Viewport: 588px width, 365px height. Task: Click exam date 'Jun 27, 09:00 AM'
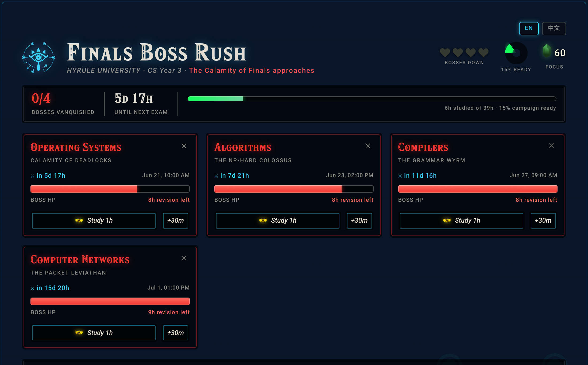click(533, 175)
